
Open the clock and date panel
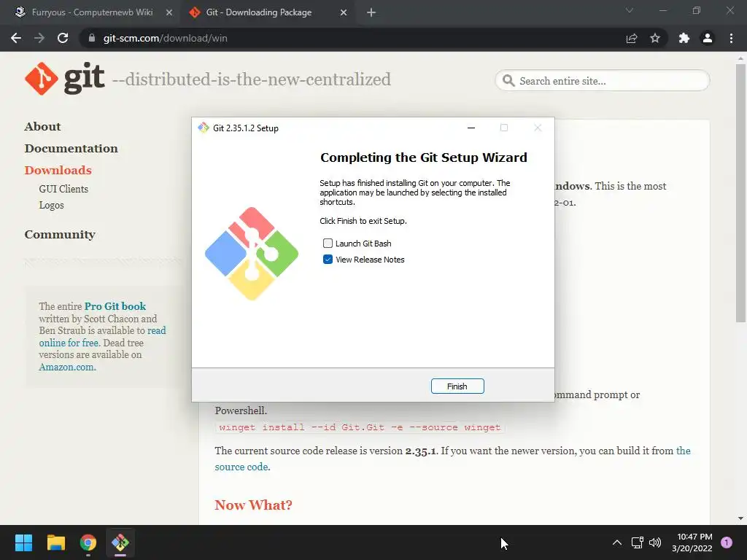point(692,542)
